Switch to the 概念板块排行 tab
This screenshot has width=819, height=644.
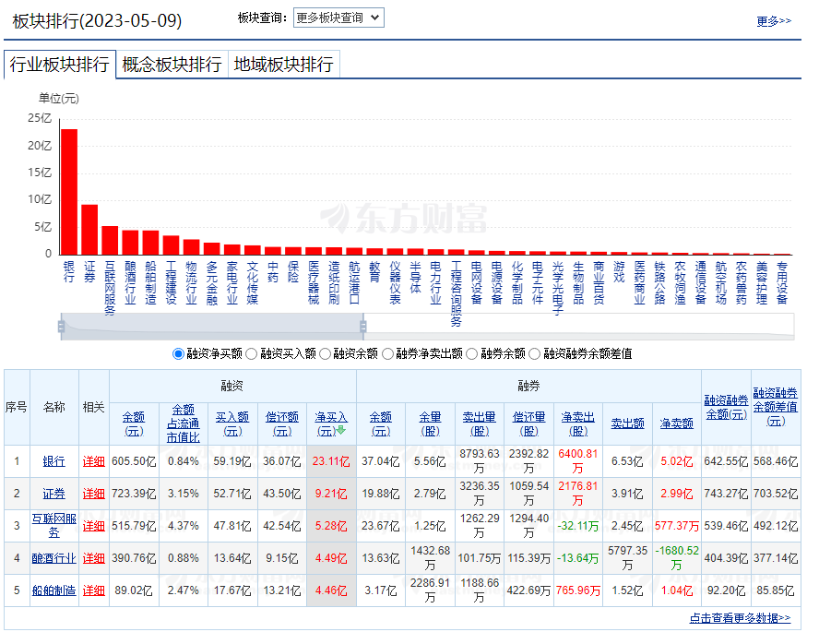point(172,65)
